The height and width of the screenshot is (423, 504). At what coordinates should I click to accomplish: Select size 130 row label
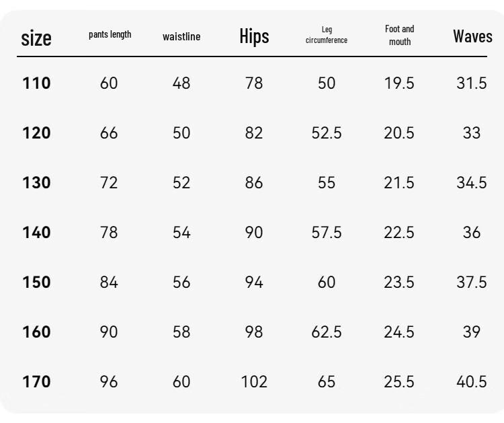click(36, 183)
